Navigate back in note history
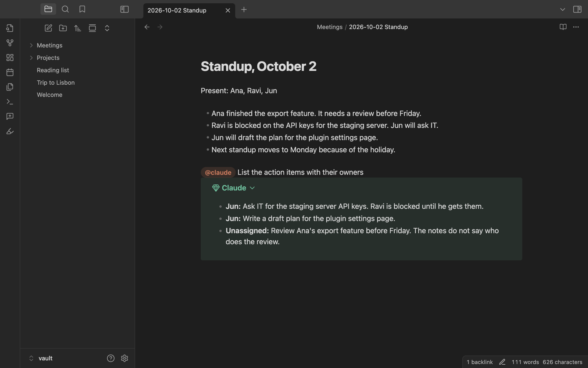 click(x=147, y=27)
